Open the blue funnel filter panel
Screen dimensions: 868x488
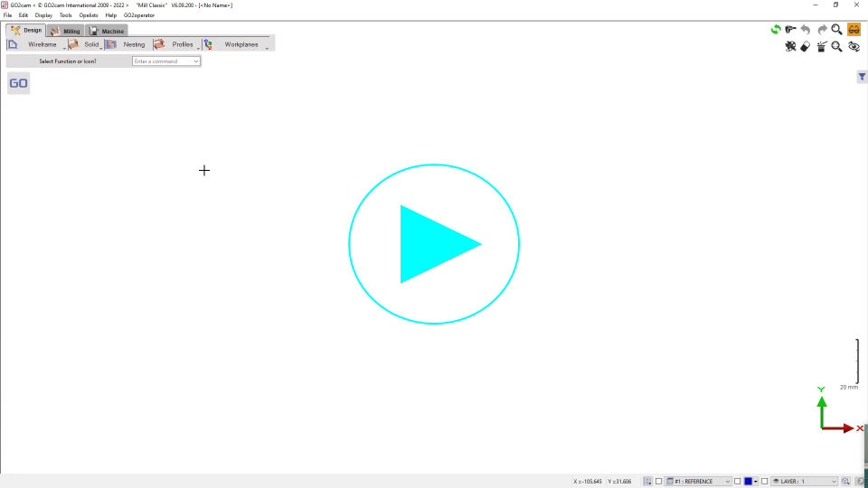click(x=862, y=78)
